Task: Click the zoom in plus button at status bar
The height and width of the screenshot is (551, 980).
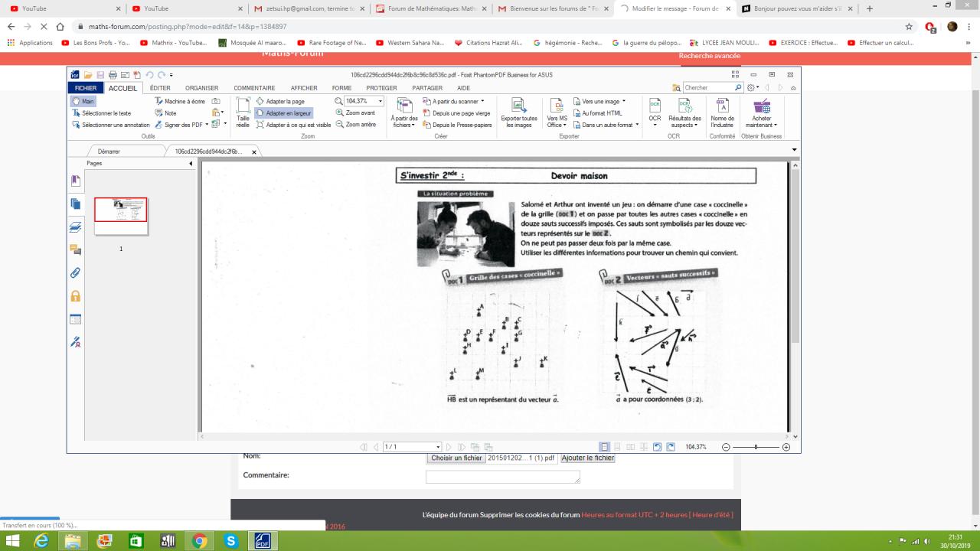Action: pos(786,447)
